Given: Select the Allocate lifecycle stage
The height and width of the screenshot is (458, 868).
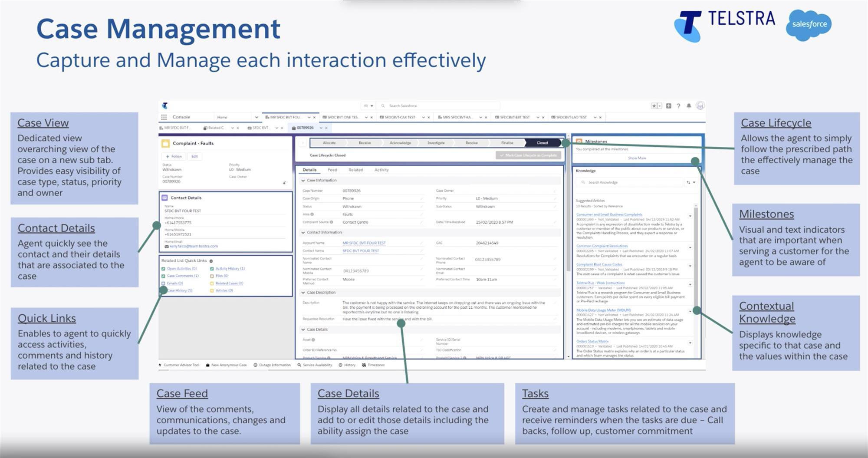Looking at the screenshot, I should coord(329,143).
